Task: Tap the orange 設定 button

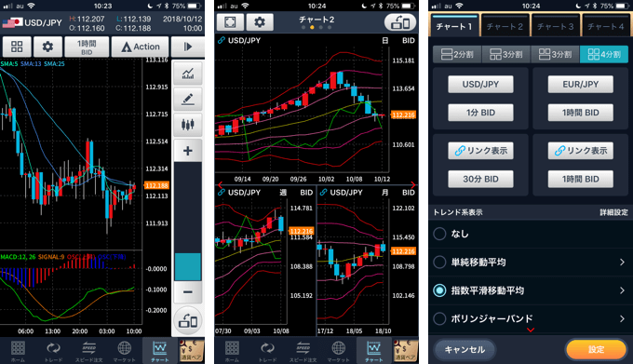Action: point(597,349)
